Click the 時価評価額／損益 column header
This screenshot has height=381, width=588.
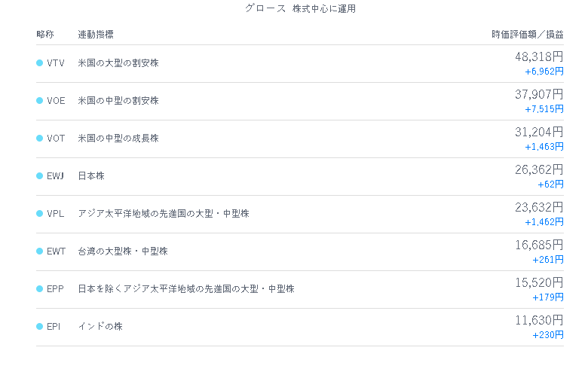(x=527, y=35)
